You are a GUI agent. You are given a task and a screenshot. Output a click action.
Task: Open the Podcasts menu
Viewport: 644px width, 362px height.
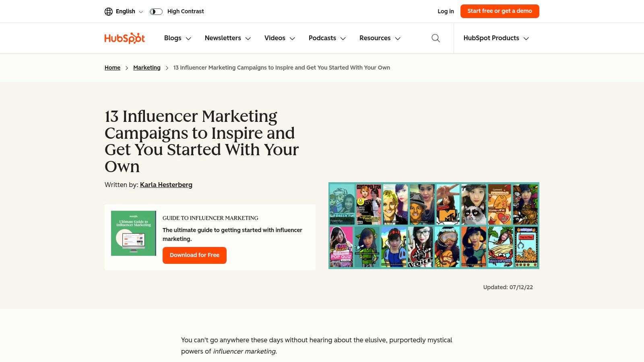(327, 38)
